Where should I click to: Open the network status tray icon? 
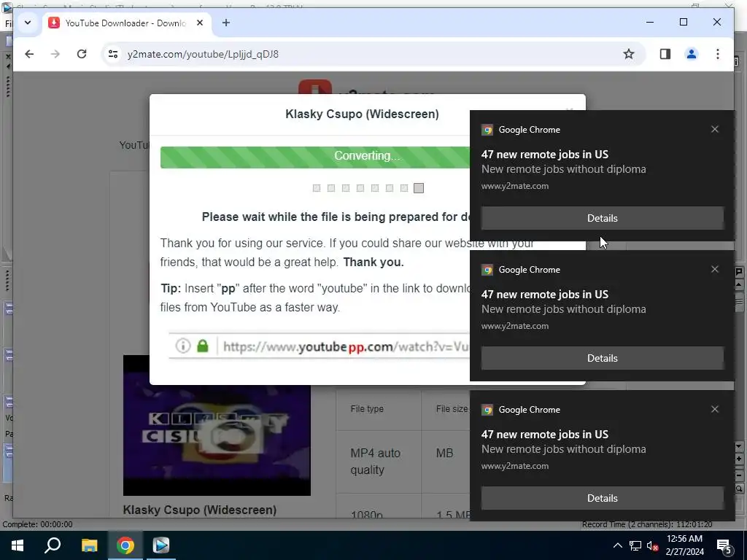tap(635, 545)
